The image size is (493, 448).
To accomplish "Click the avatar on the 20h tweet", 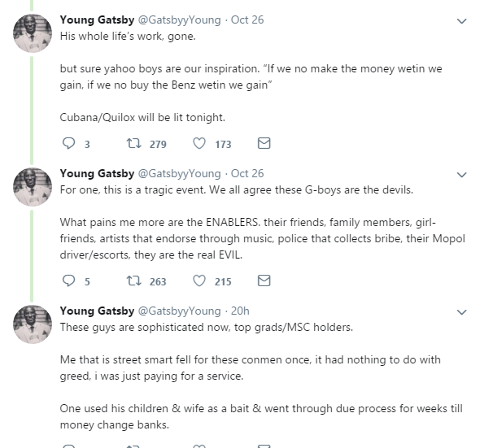I will tap(33, 324).
